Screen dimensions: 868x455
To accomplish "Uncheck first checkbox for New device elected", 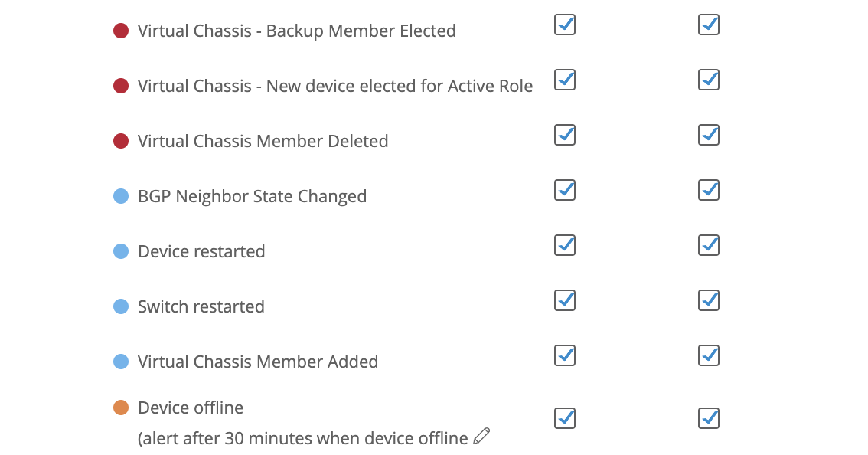I will [565, 80].
